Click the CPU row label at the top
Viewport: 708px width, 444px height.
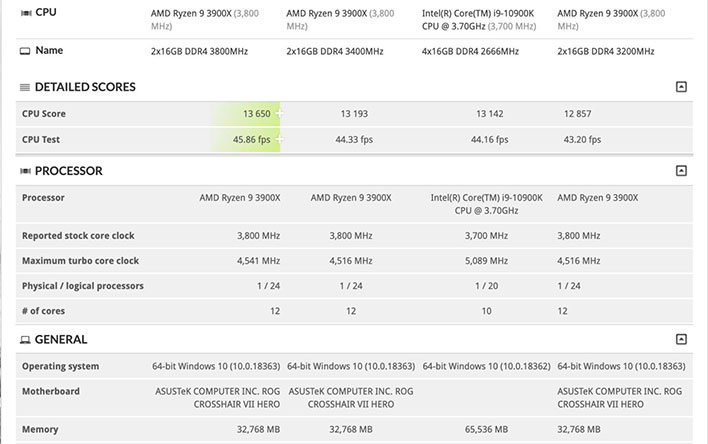[x=46, y=12]
